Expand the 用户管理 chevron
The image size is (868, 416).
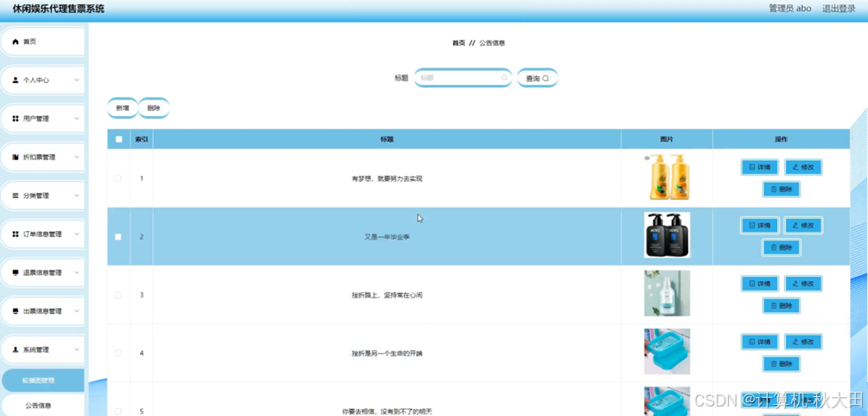tap(77, 118)
